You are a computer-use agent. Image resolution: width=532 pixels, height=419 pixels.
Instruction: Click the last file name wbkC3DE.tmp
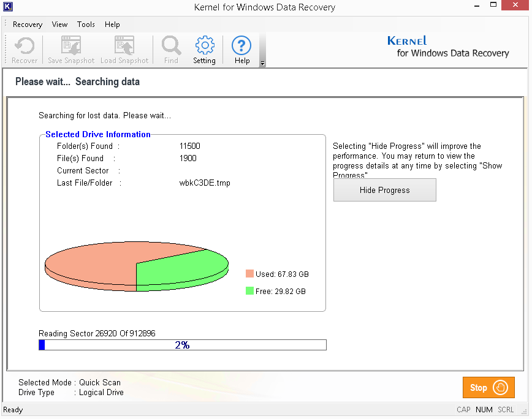(205, 183)
